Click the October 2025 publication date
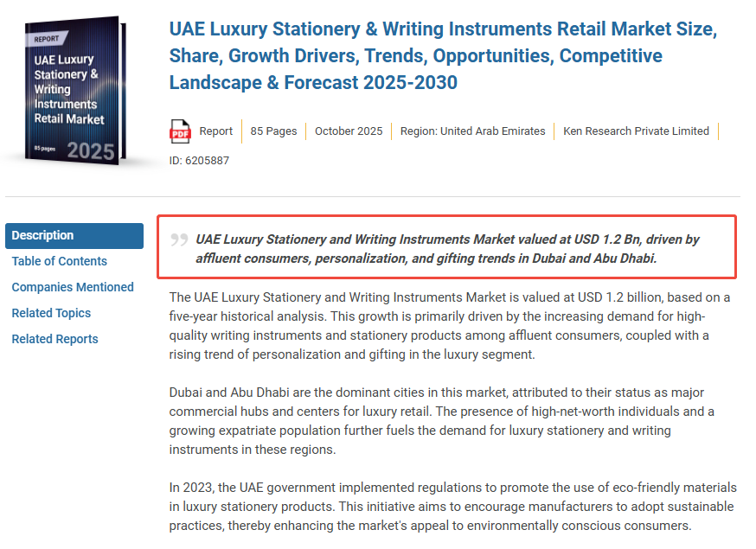 coord(349,131)
